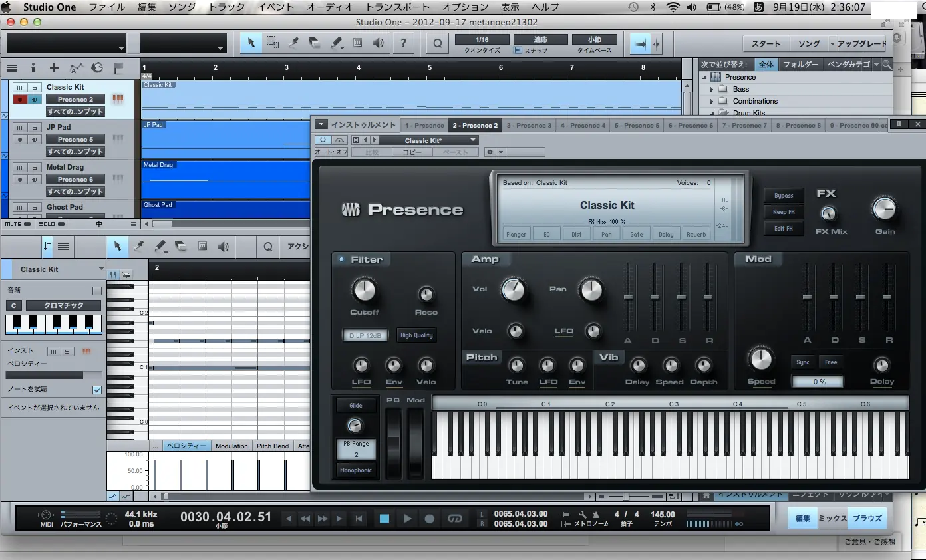Open the トラック menu
Viewport: 926px width, 560px height.
tap(226, 7)
